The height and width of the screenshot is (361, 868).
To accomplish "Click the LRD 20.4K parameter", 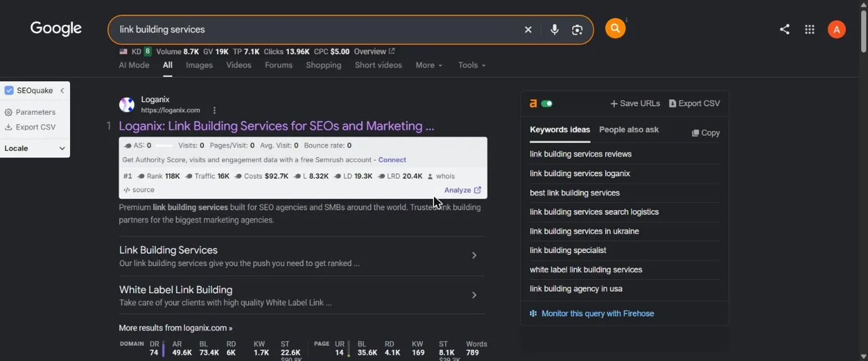I will tap(400, 176).
